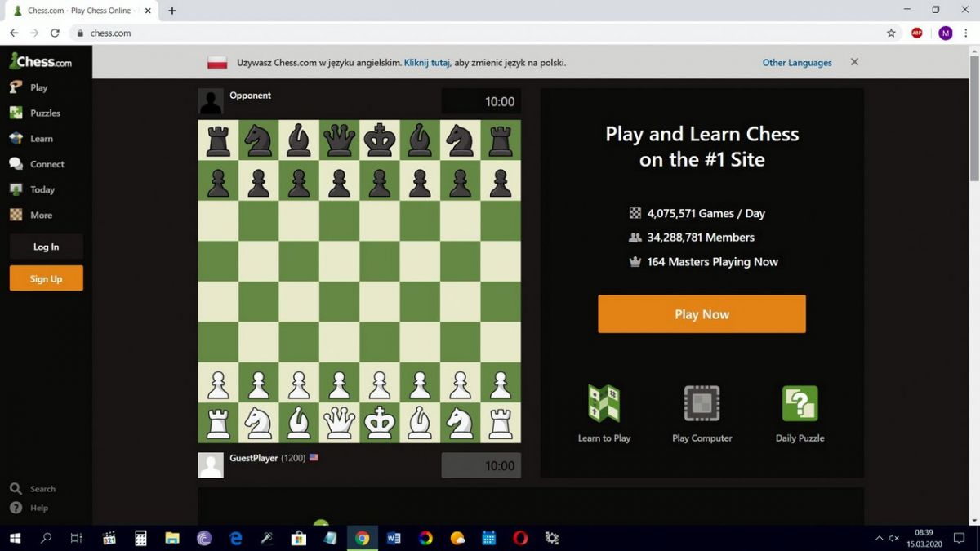Open Search in the sidebar

click(33, 489)
